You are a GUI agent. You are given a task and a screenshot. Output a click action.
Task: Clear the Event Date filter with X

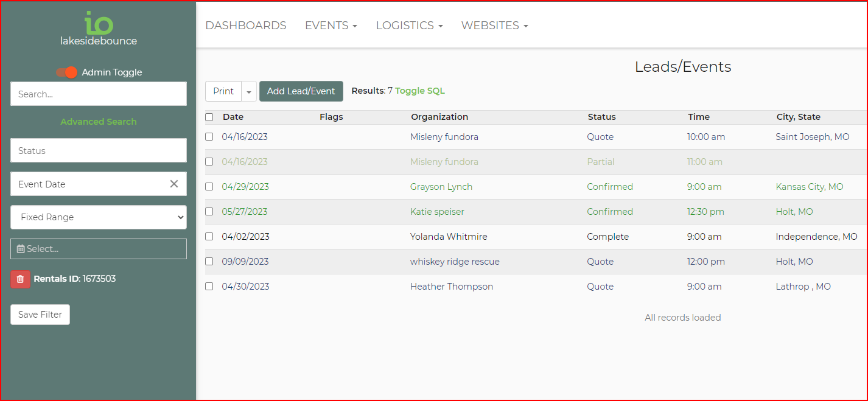(x=174, y=184)
